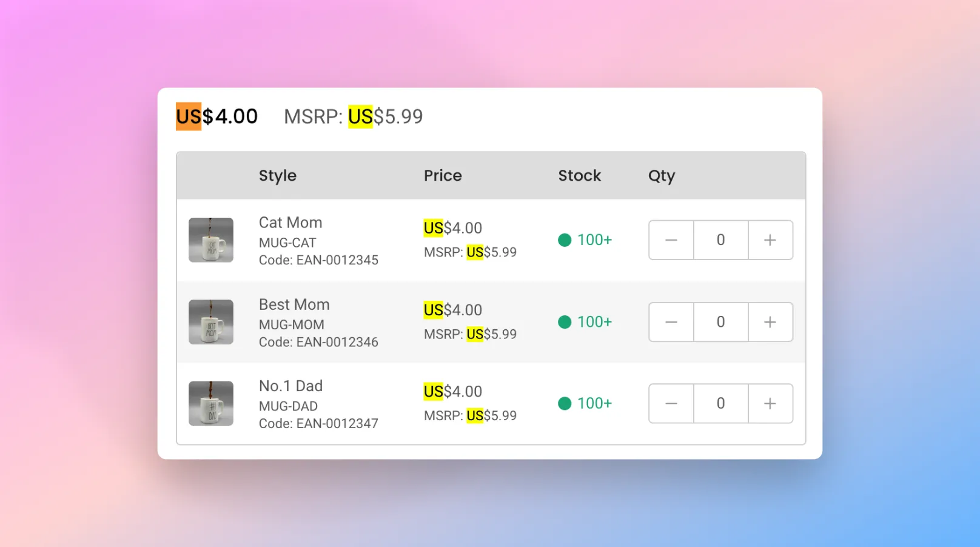This screenshot has width=980, height=547.
Task: Click the quantity field for Cat Mom
Action: click(x=721, y=240)
